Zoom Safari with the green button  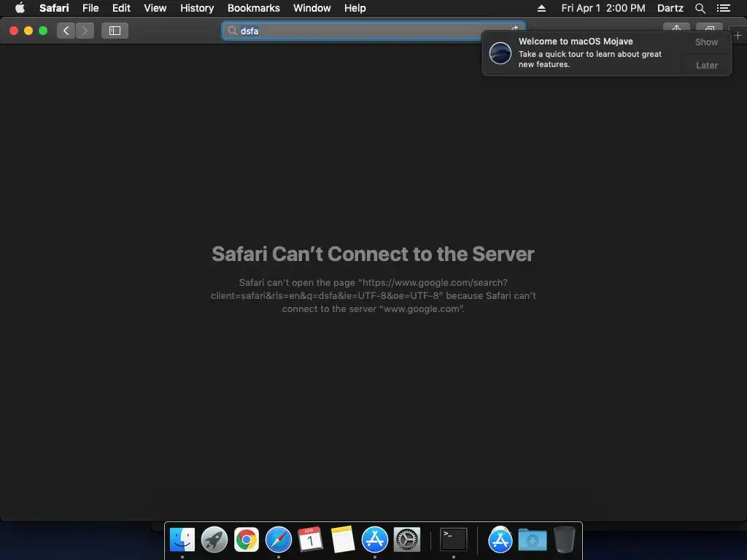[x=43, y=31]
